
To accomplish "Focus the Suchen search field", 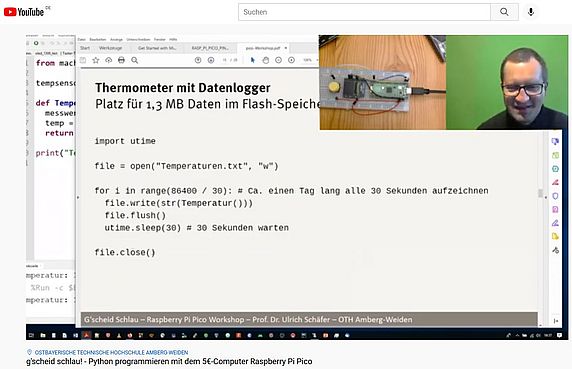I will 364,12.
